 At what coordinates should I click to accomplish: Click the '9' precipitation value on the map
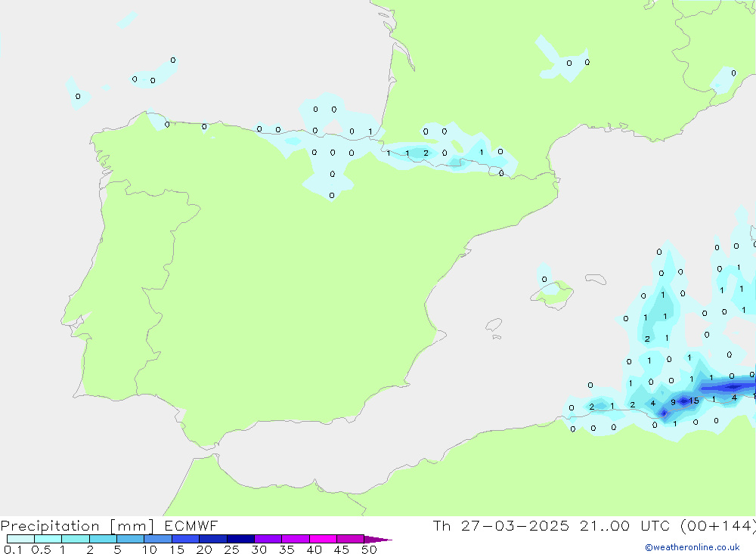coord(673,401)
